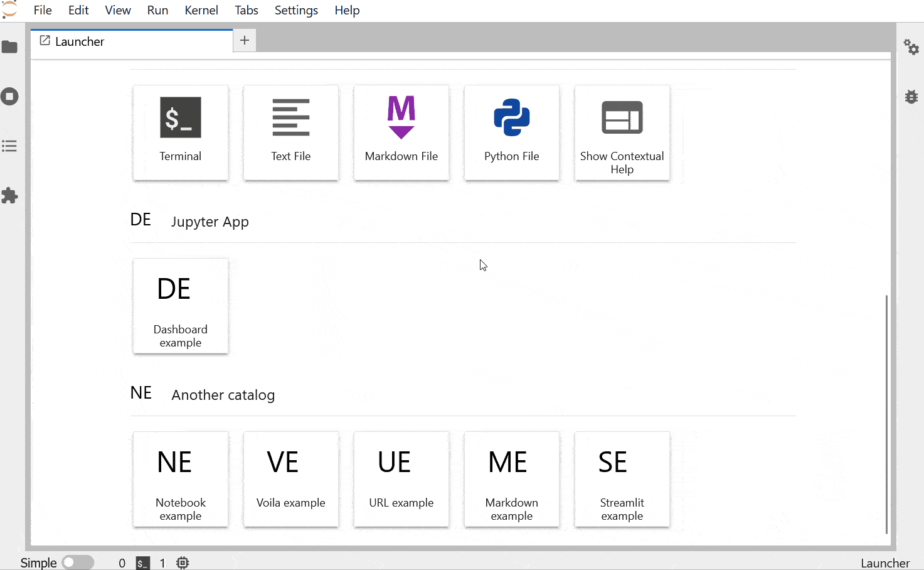Click Launcher label in status bar
This screenshot has width=924, height=570.
click(x=885, y=563)
